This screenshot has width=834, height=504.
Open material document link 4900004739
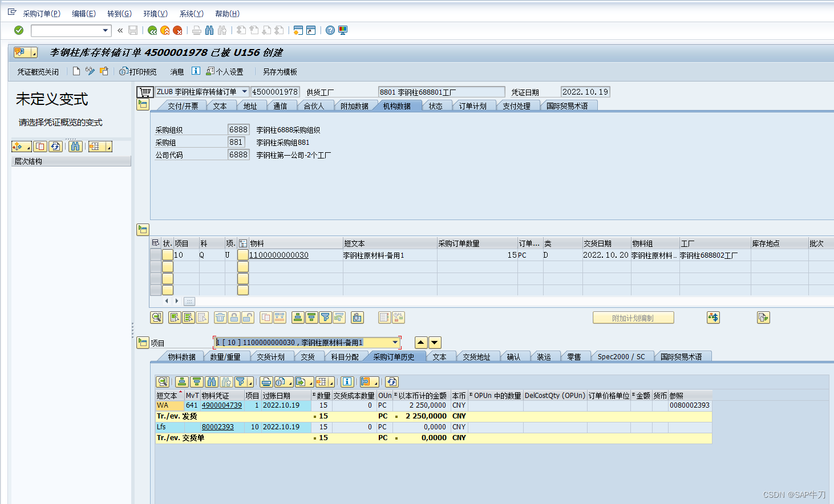[x=222, y=405]
